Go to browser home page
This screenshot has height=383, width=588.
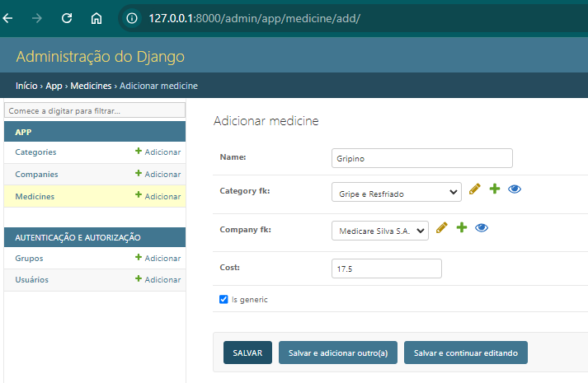96,18
